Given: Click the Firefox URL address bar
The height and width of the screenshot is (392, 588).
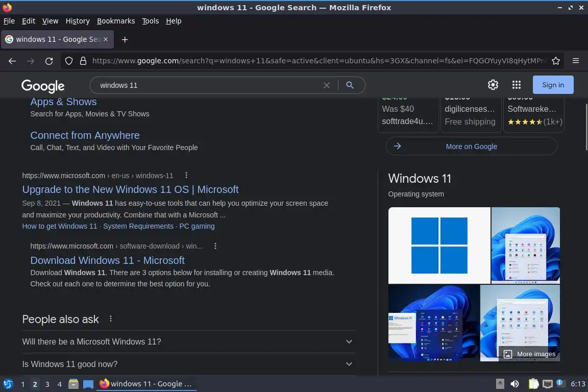Looking at the screenshot, I should tap(318, 61).
